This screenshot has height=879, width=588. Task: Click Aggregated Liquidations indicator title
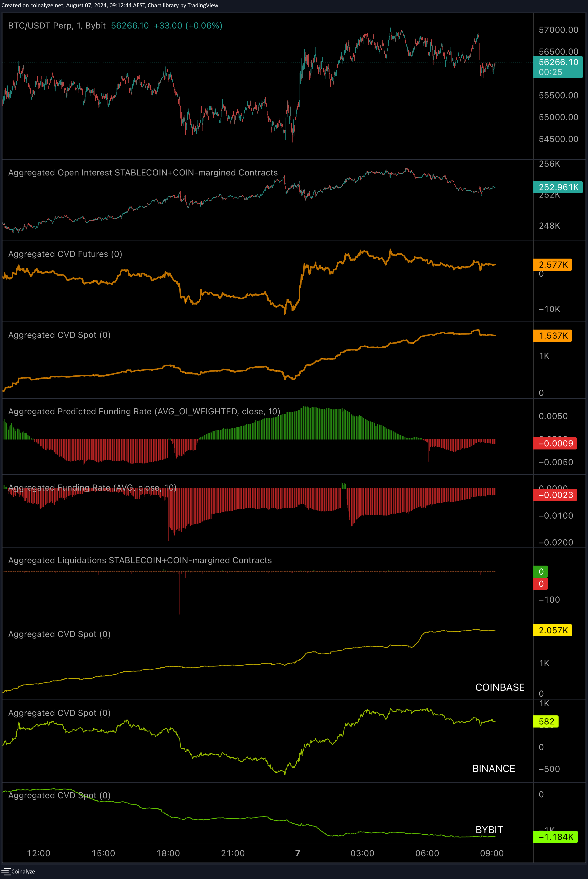(x=140, y=560)
